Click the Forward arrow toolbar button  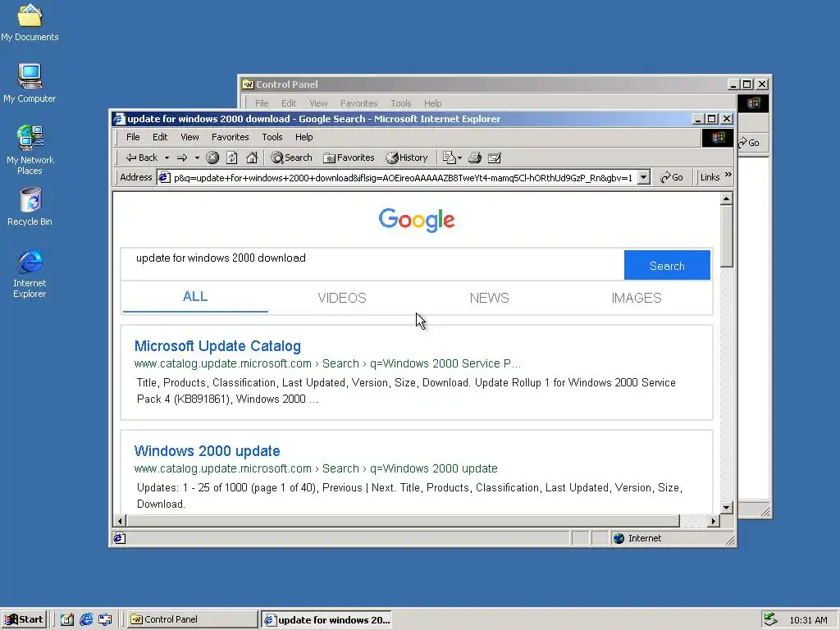tap(182, 157)
